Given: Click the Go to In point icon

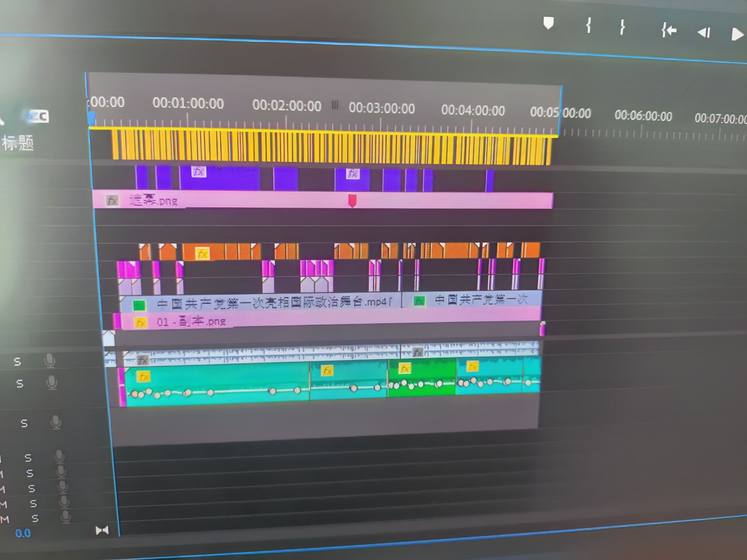Looking at the screenshot, I should [669, 30].
